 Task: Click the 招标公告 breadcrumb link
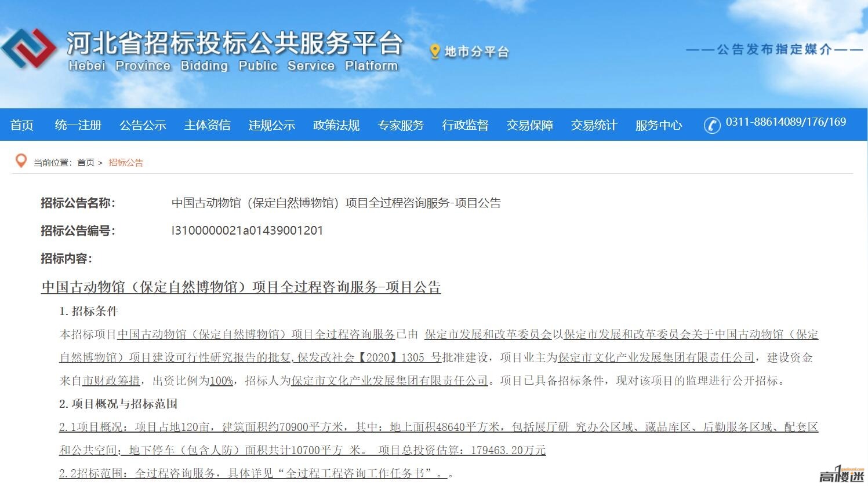[126, 163]
